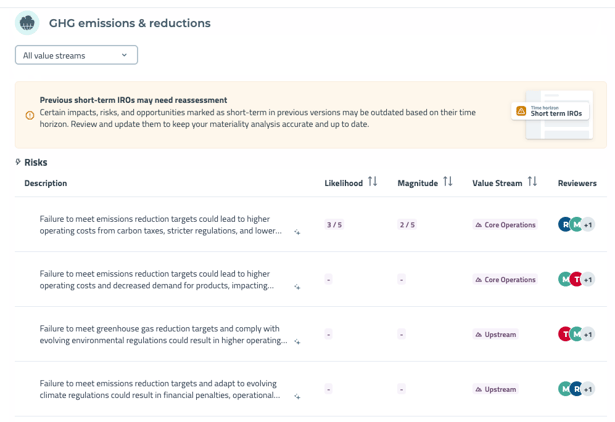Click the GHG emissions cloud icon
Image resolution: width=615 pixels, height=422 pixels.
point(27,23)
